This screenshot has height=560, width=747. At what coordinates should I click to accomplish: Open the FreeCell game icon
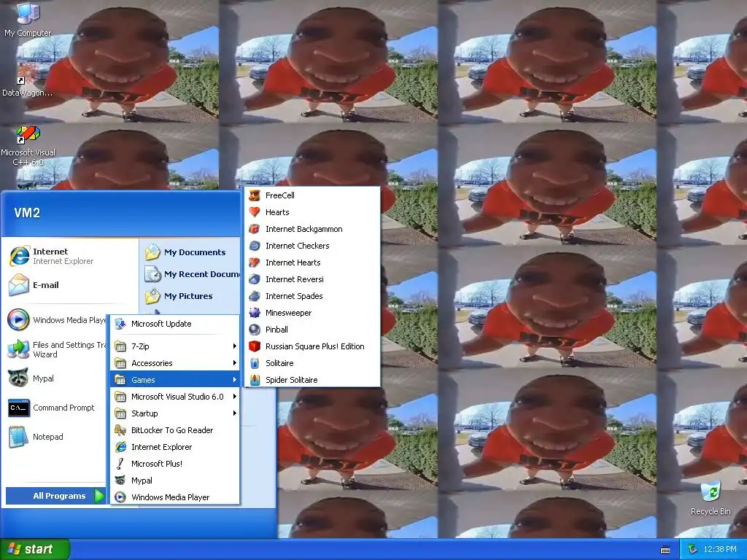click(x=255, y=195)
